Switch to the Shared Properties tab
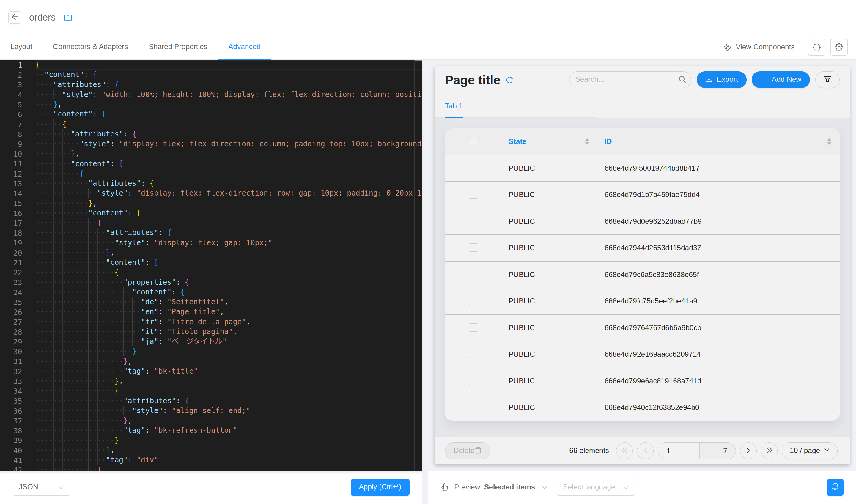Screen dimensions: 856x504 [x=178, y=47]
